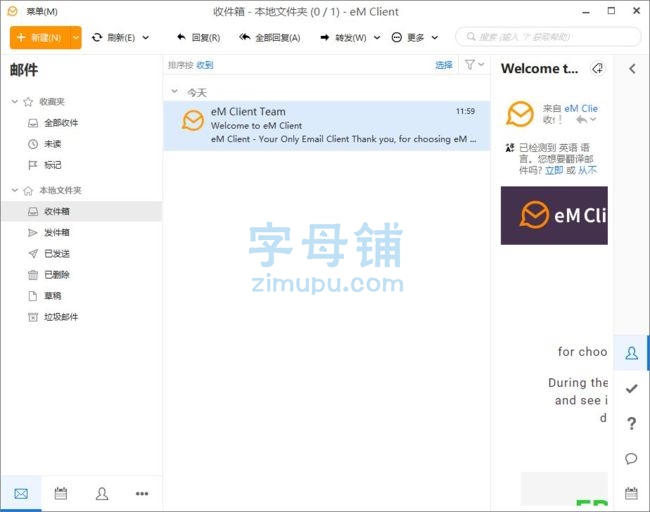Image resolution: width=650 pixels, height=512 pixels.
Task: Click the reply arrow in message header
Action: click(582, 120)
